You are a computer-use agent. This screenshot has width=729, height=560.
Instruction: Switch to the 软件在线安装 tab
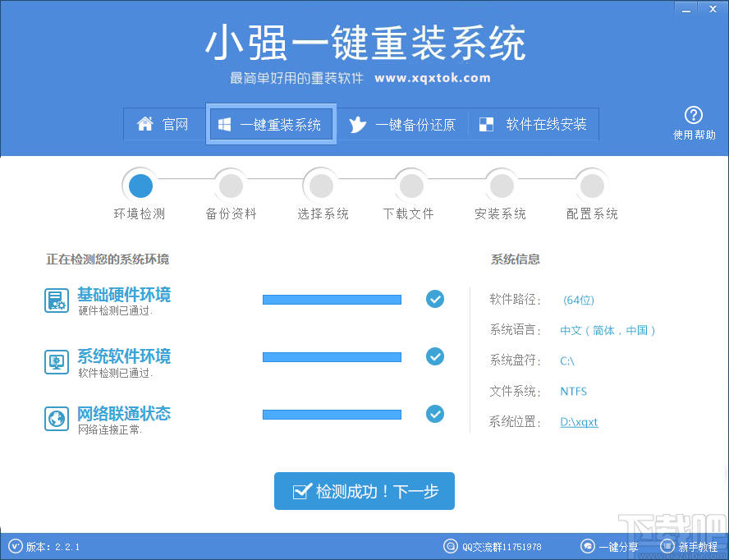pos(534,124)
